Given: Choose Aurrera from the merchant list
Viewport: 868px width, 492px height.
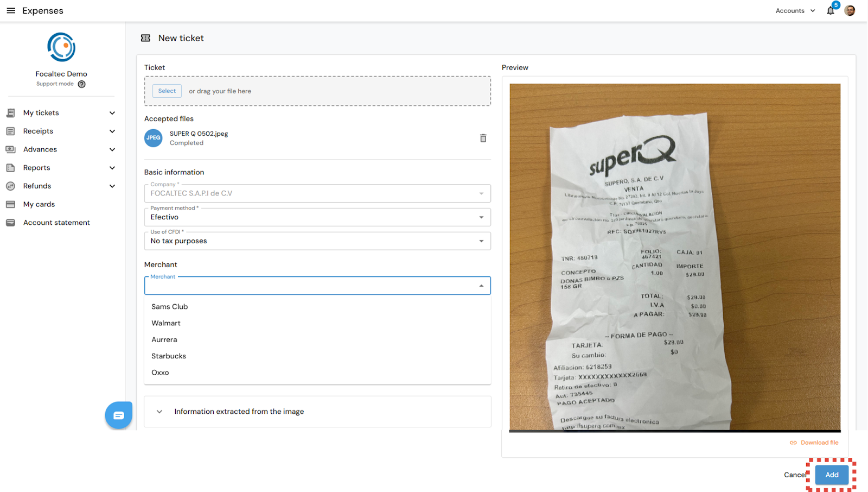Looking at the screenshot, I should tap(317, 339).
